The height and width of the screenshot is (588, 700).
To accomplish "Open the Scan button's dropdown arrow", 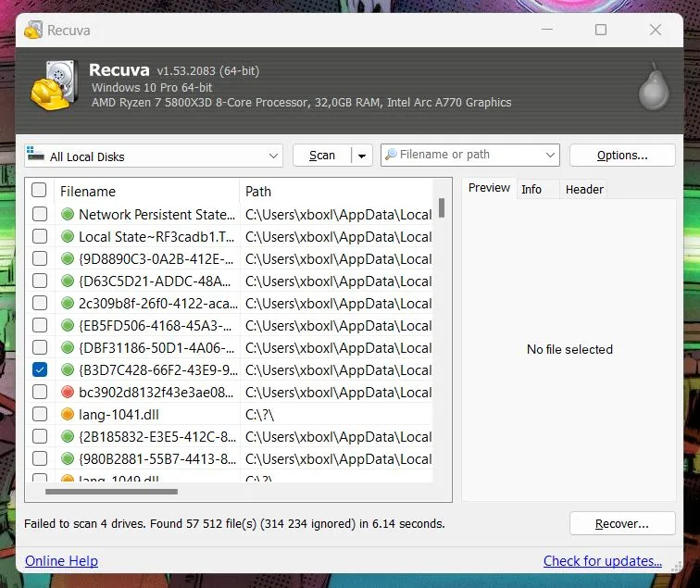I will pyautogui.click(x=362, y=156).
